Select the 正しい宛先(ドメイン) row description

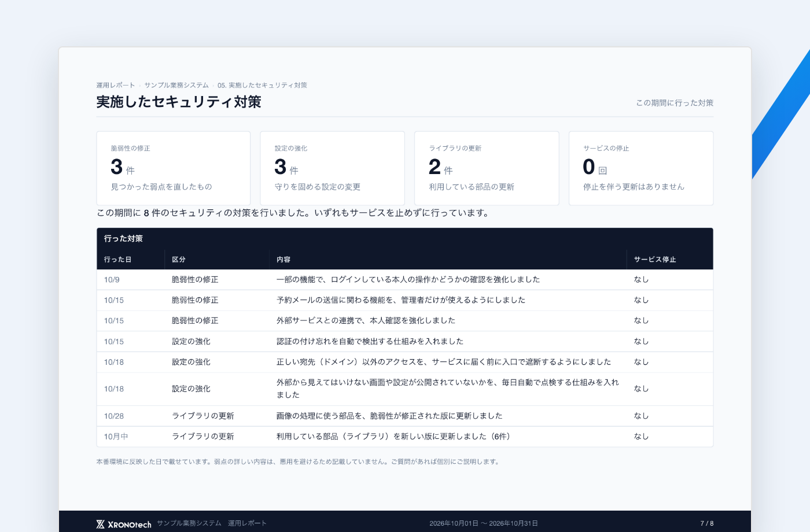[x=444, y=362]
